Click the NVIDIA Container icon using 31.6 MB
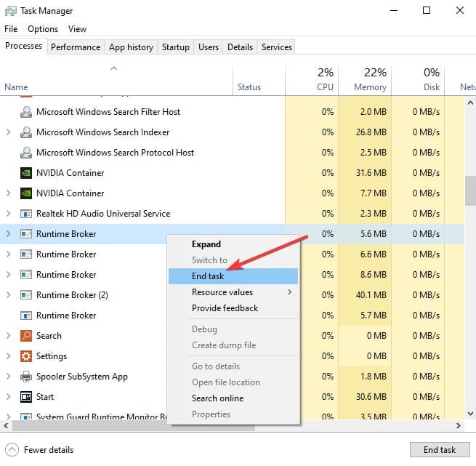 26,173
